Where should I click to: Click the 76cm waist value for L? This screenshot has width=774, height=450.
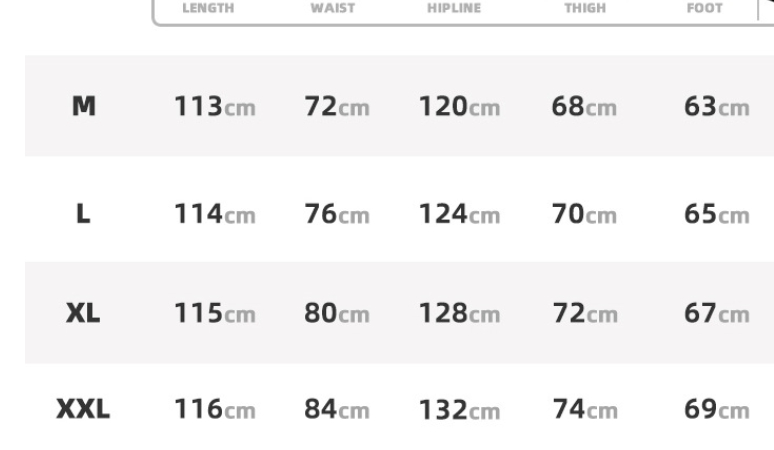337,214
